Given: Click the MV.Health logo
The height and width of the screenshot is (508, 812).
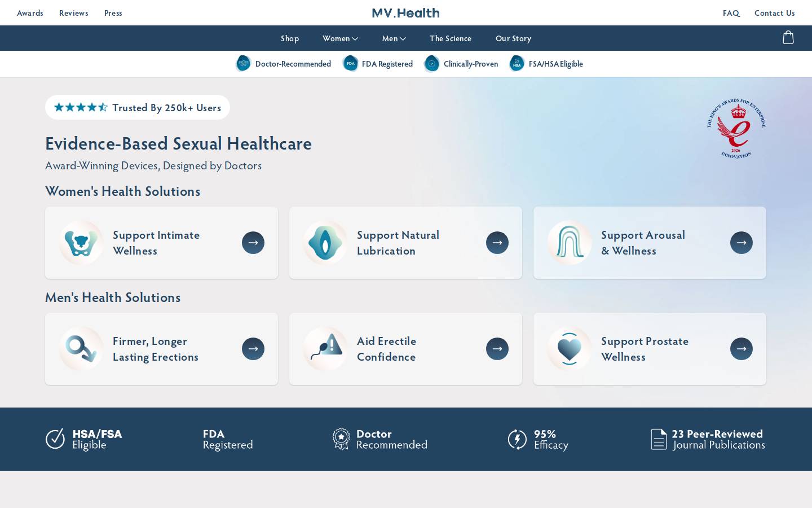Looking at the screenshot, I should (406, 12).
